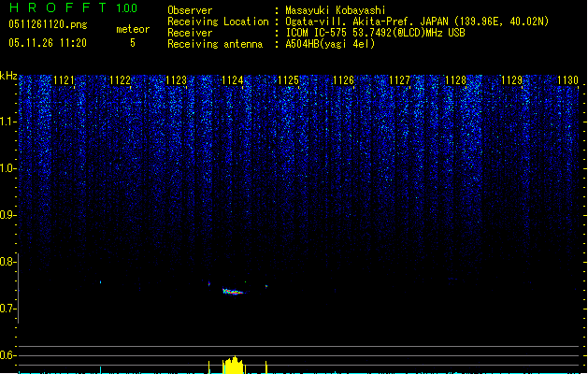Viewport: 588px width, 374px height.
Task: Select the filename 0511261120.png
Action: (48, 24)
